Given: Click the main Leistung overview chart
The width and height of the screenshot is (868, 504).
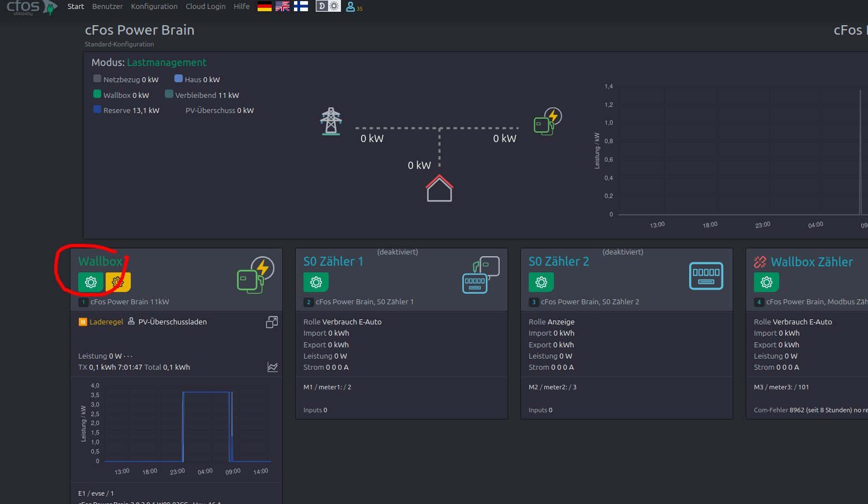Looking at the screenshot, I should pos(732,156).
